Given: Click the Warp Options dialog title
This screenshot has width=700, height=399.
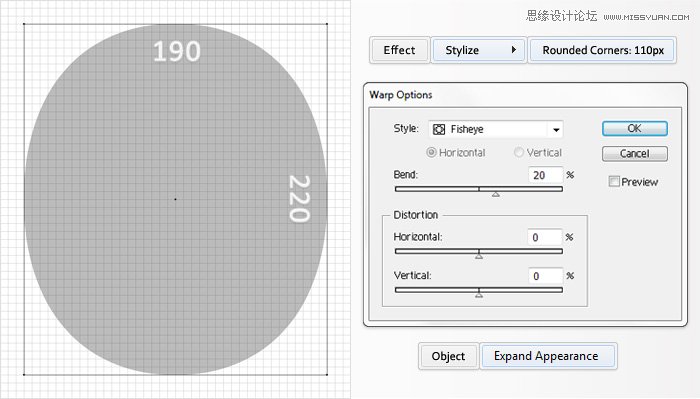Looking at the screenshot, I should (400, 95).
